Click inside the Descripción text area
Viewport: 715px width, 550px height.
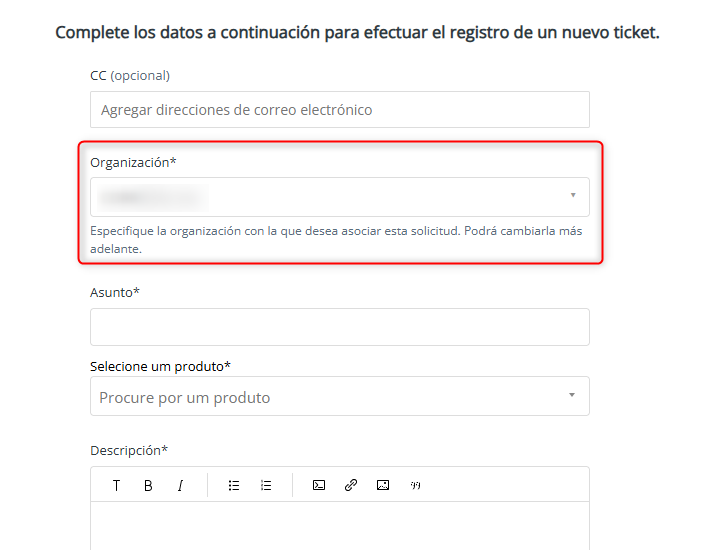pos(339,525)
